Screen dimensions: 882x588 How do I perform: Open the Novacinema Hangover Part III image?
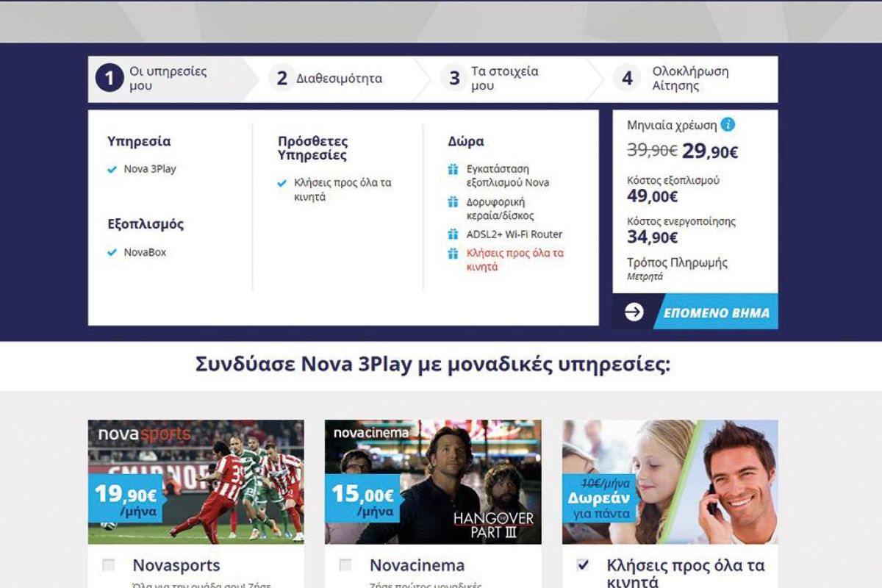coord(433,481)
